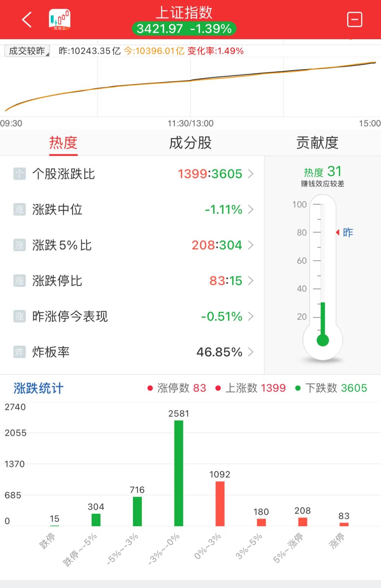Tap the 涨 icon beside 涨跌5%比

(x=19, y=245)
